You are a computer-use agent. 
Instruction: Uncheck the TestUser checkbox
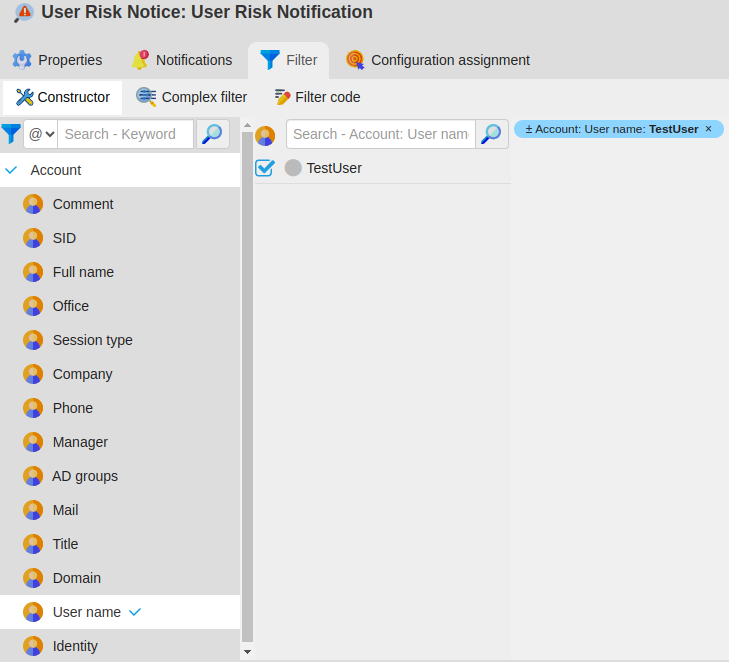[x=265, y=168]
